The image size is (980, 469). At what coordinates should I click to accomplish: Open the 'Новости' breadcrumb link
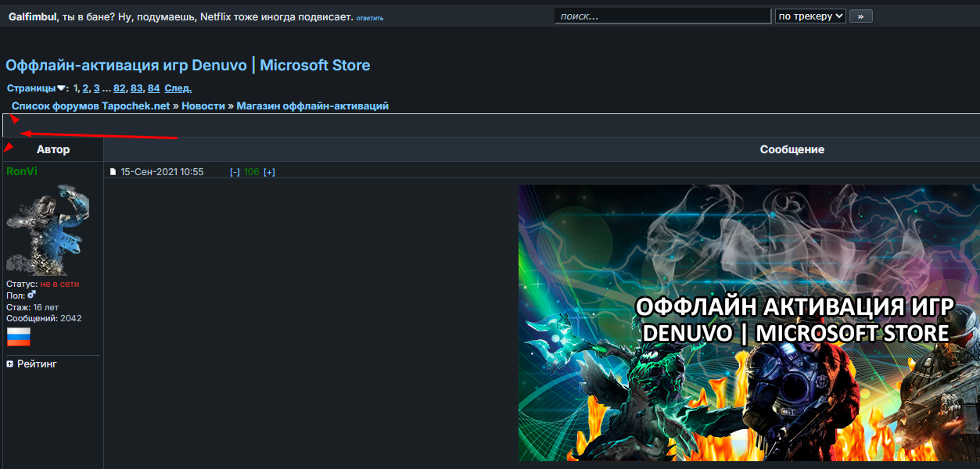203,106
